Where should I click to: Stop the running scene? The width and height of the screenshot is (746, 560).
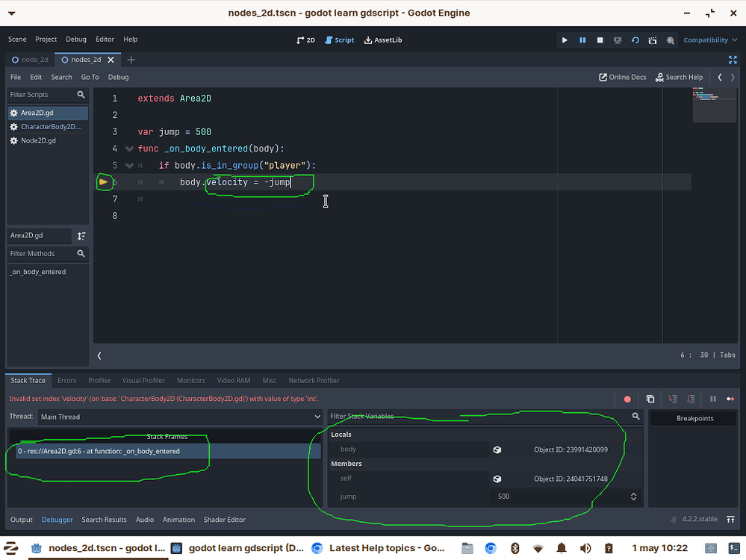600,40
